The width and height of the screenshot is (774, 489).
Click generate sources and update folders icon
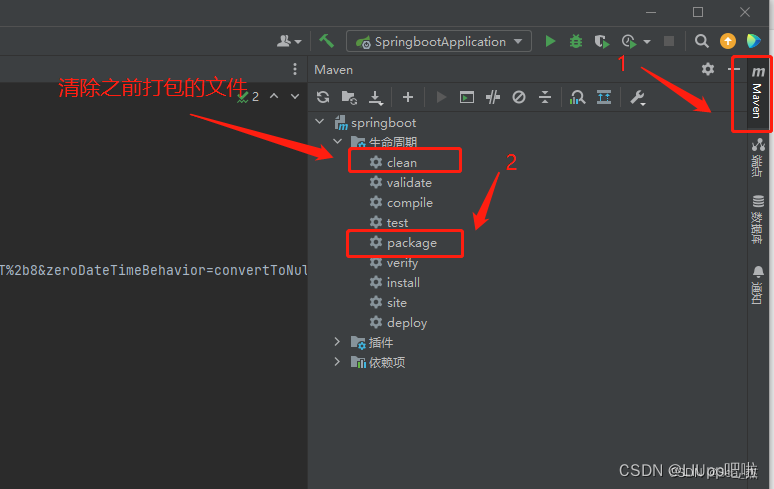tap(349, 97)
